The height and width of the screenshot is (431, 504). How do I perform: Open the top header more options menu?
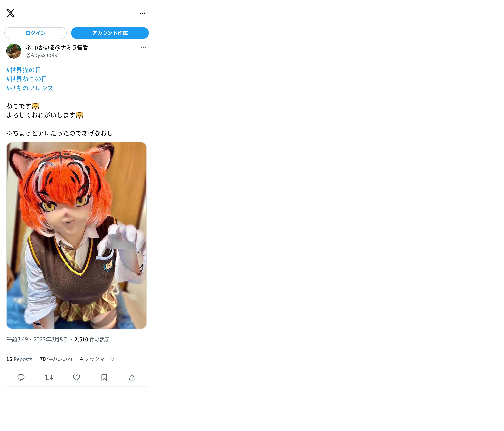tap(142, 13)
